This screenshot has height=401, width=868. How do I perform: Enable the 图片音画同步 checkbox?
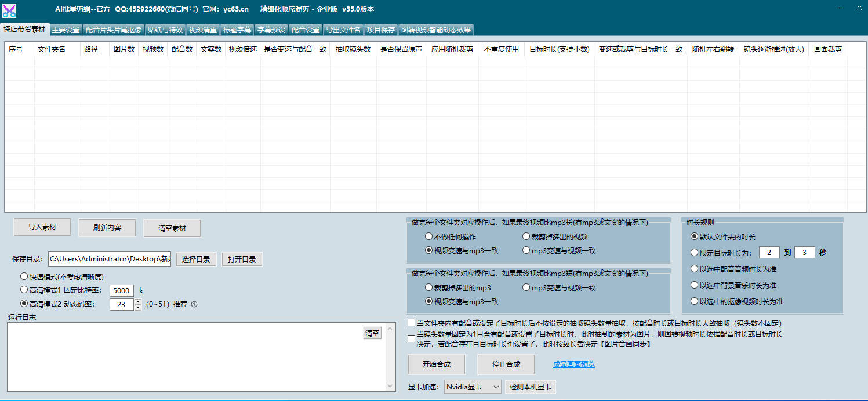coord(412,339)
